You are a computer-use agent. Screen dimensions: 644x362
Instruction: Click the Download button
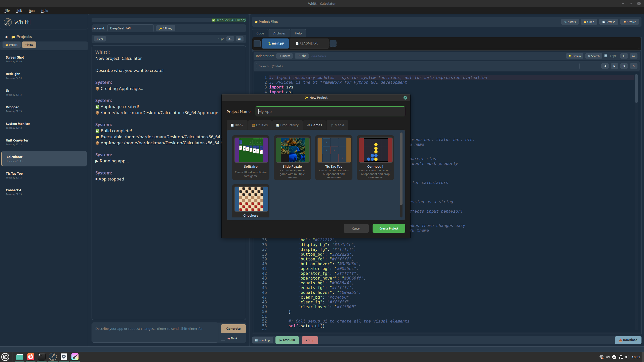(x=628, y=340)
